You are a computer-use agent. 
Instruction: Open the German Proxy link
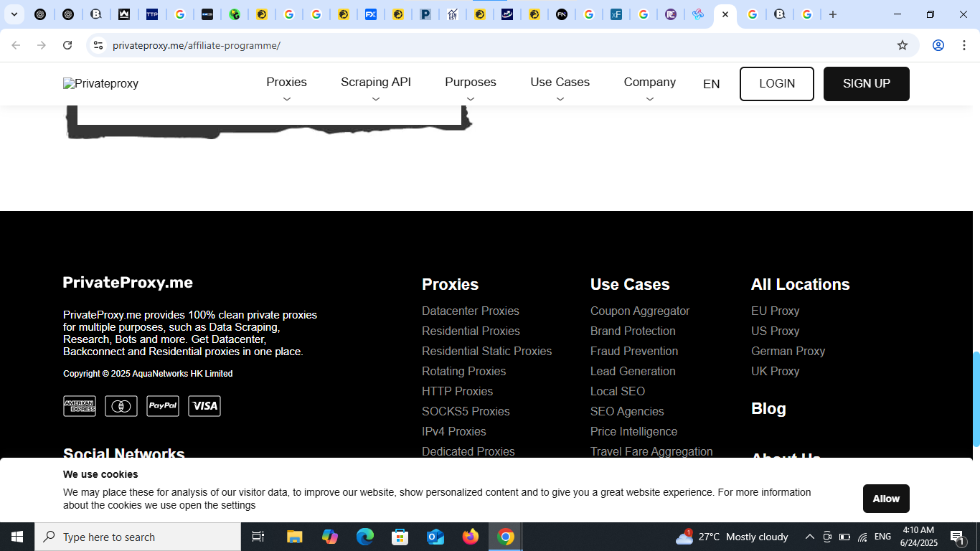[x=788, y=351]
